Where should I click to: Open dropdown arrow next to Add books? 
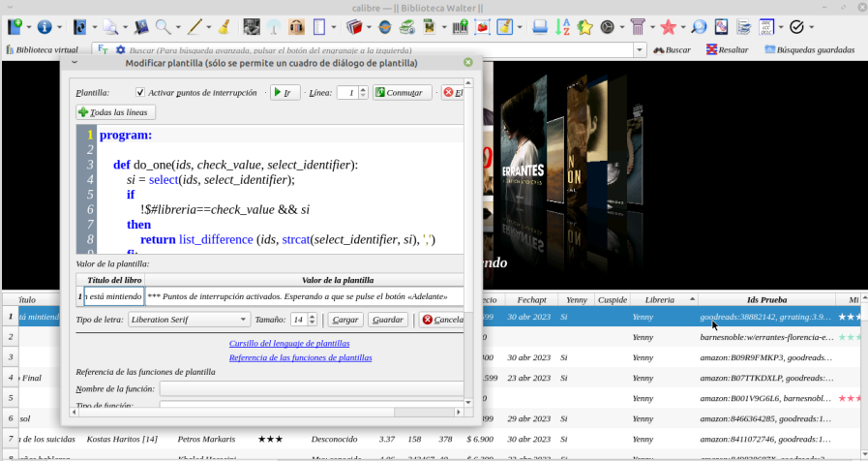pos(29,26)
